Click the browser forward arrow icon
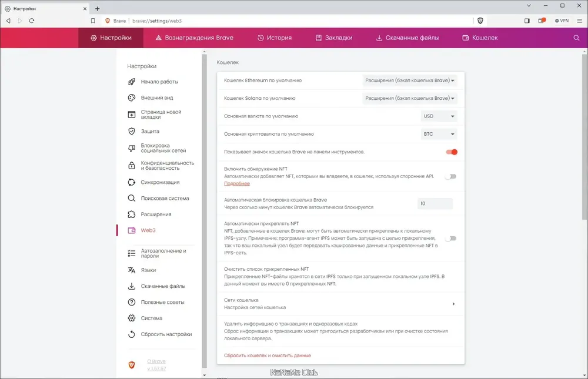This screenshot has height=379, width=588. click(x=20, y=21)
